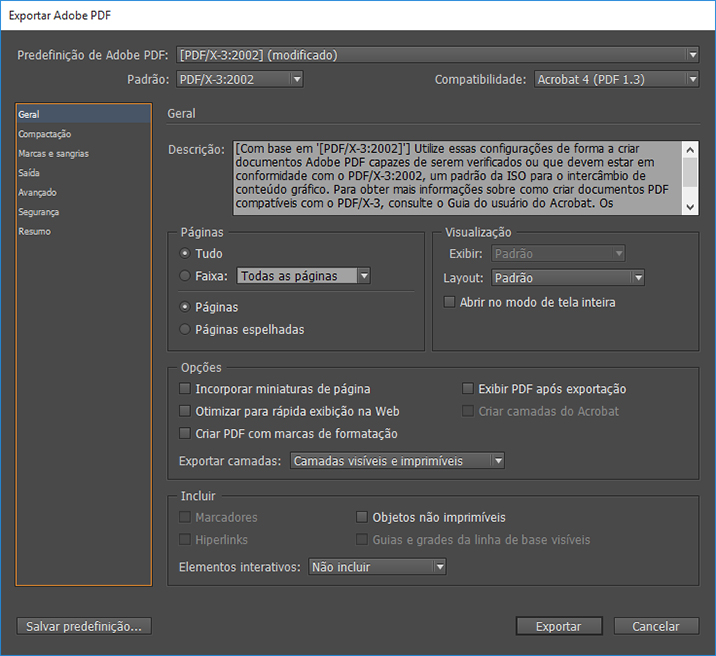
Task: Open the Compatibilidade dropdown
Action: pyautogui.click(x=614, y=79)
